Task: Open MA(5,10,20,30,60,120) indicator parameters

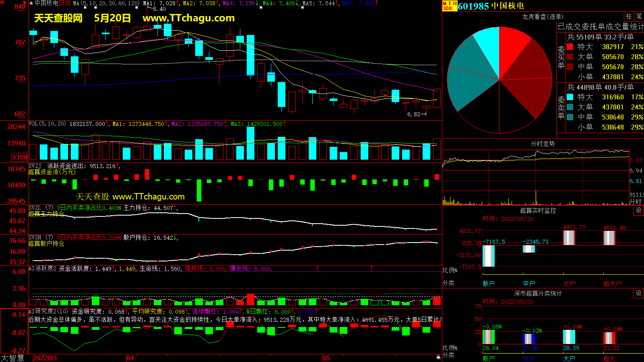Action: [106, 3]
